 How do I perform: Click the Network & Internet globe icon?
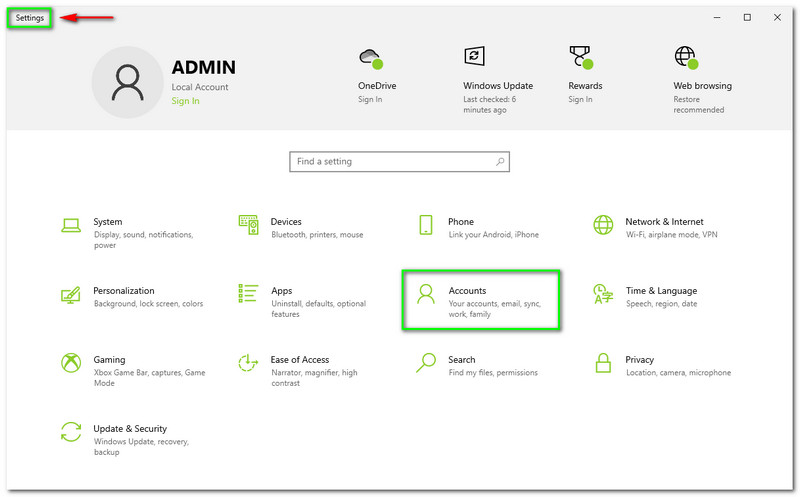tap(603, 226)
